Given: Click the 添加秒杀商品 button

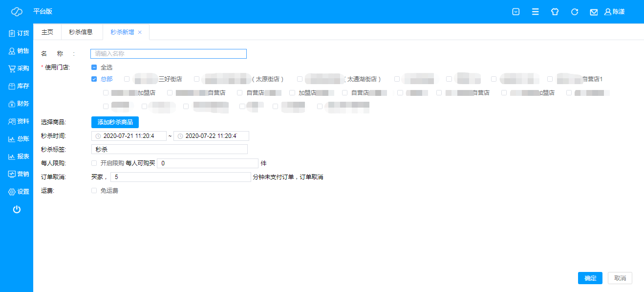Looking at the screenshot, I should [115, 122].
